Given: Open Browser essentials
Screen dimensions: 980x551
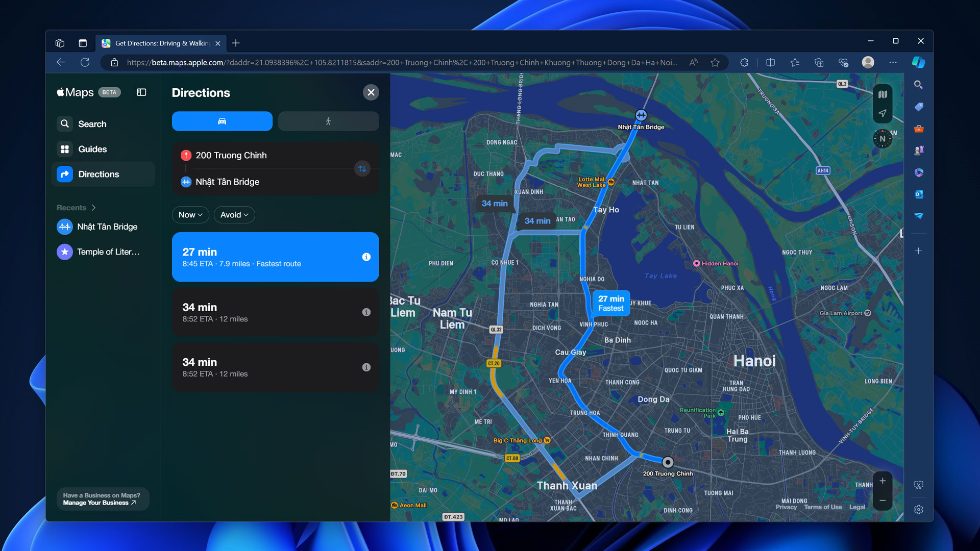Looking at the screenshot, I should coord(843,62).
